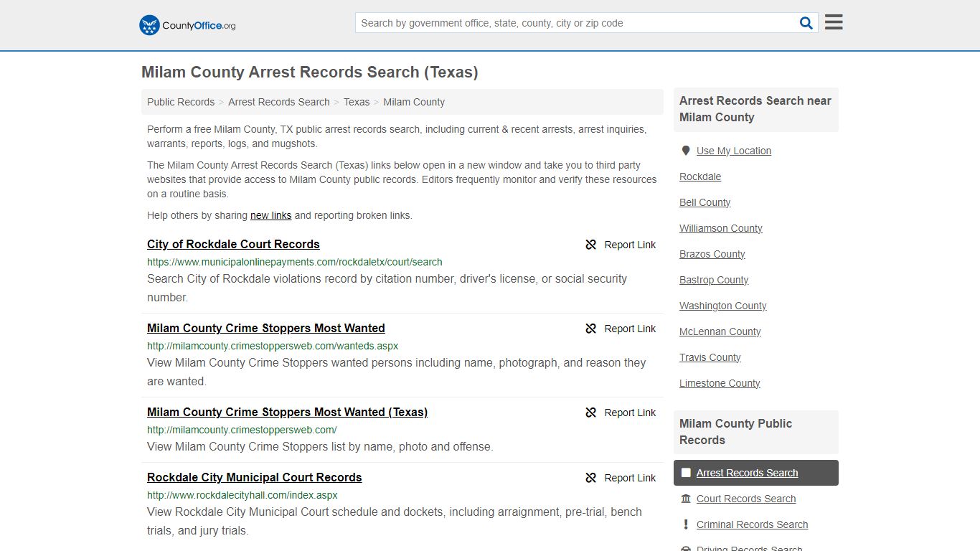Select Rockdale in the nearby list
The image size is (980, 551).
coord(700,176)
